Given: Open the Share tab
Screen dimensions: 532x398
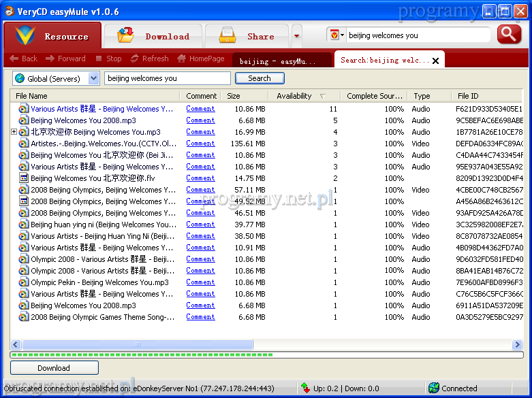Looking at the screenshot, I should [x=247, y=36].
